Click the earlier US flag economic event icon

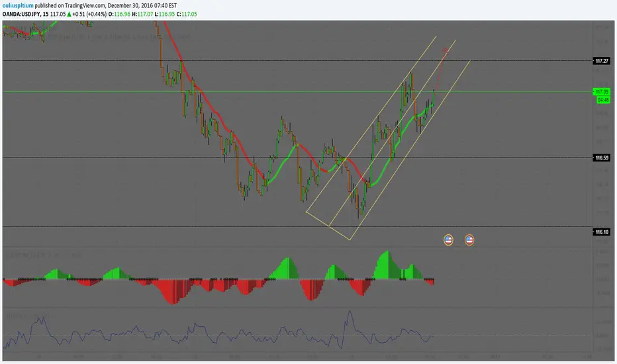point(448,240)
